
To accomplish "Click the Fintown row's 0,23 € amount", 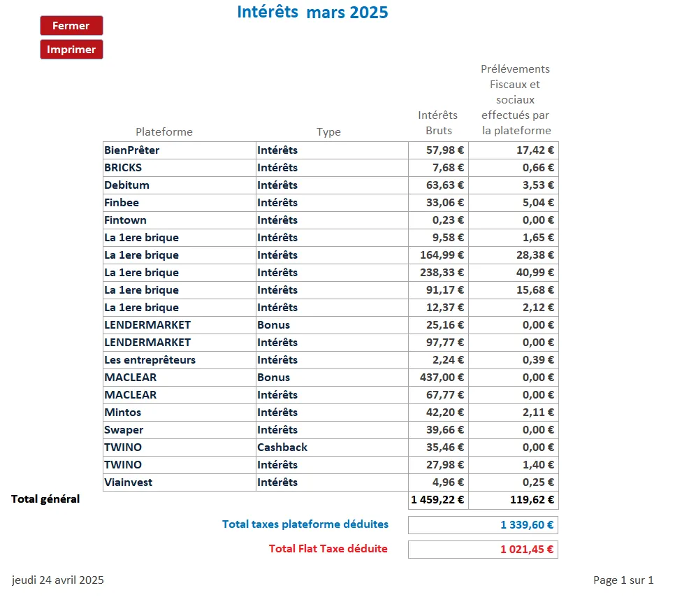I will click(438, 220).
